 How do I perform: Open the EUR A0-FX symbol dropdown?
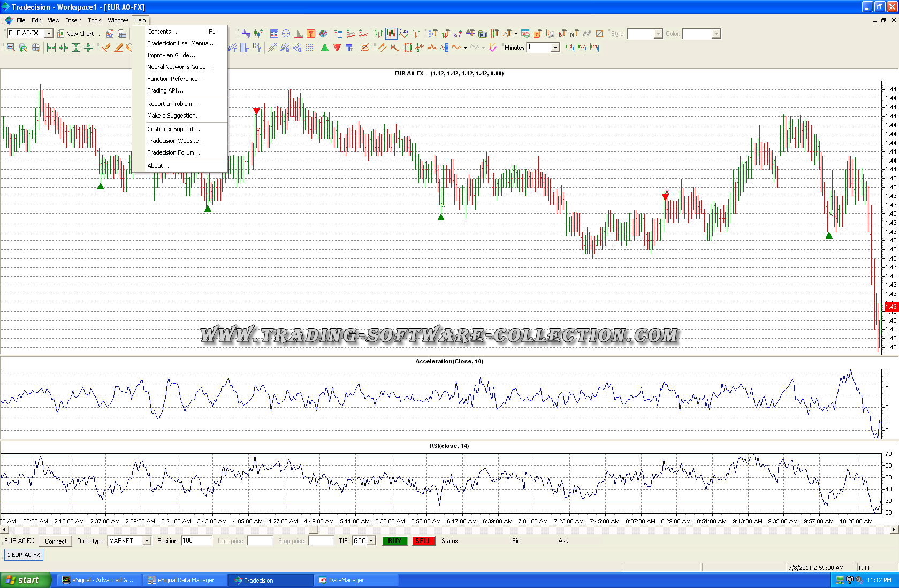click(x=49, y=34)
